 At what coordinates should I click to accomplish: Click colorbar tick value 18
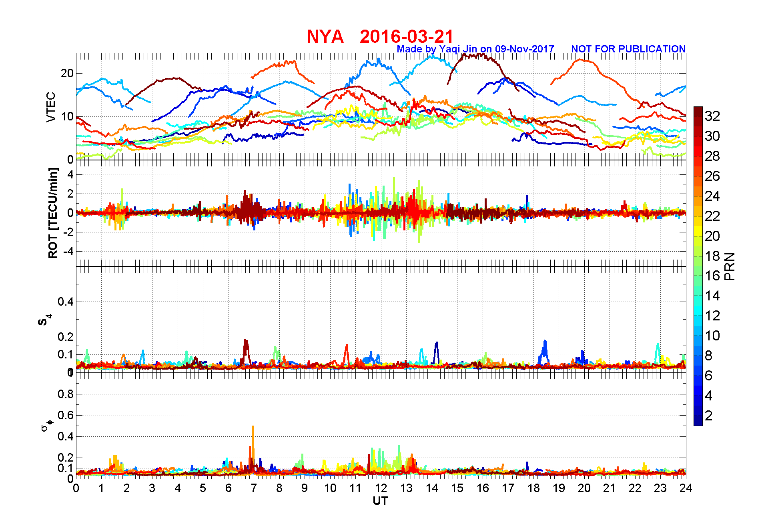(712, 256)
